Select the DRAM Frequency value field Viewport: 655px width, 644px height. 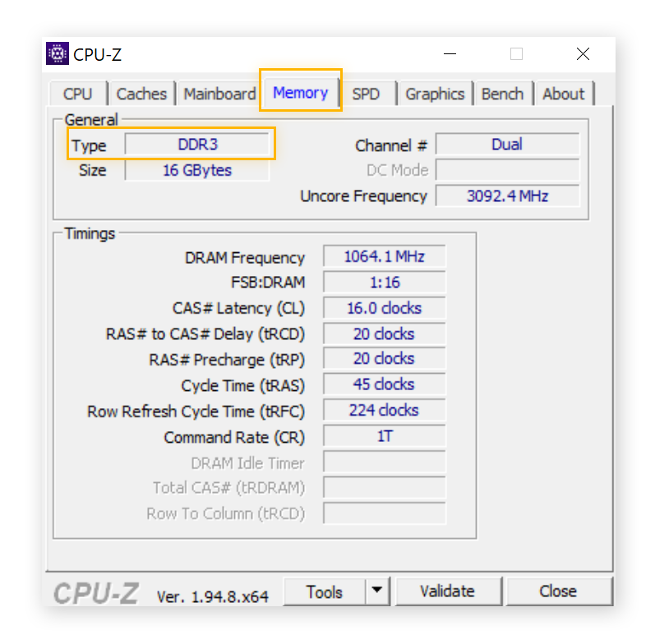384,257
